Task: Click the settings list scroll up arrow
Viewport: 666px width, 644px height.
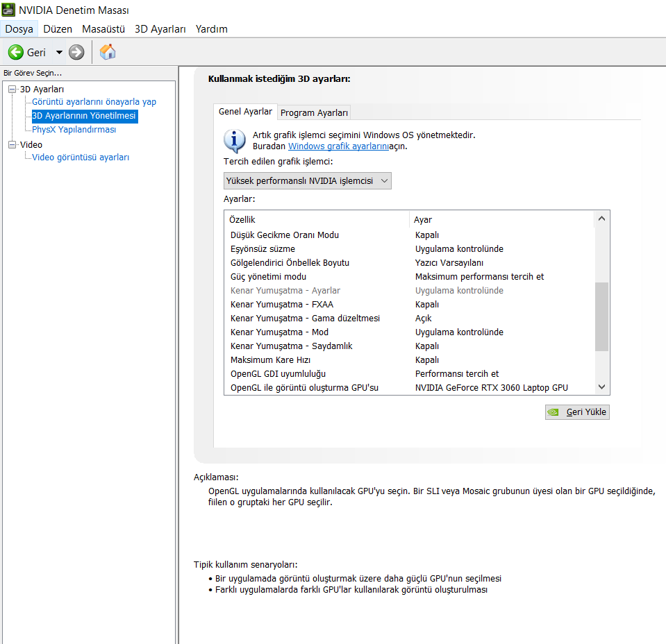Action: point(601,219)
